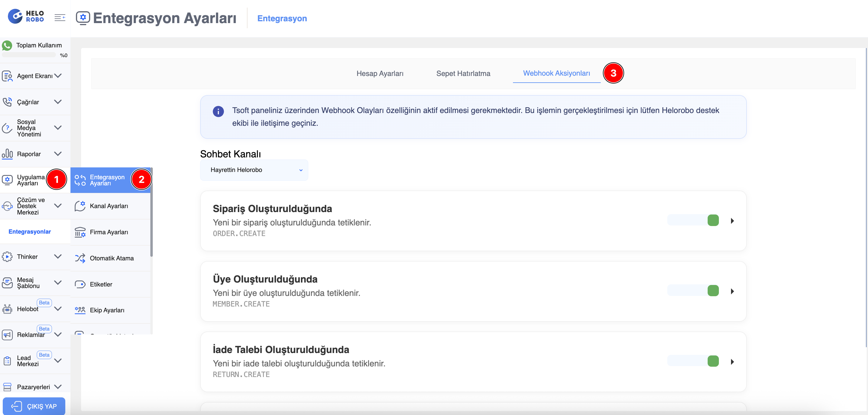Click the Ekip Ayarları team icon
This screenshot has width=868, height=415.
[80, 310]
